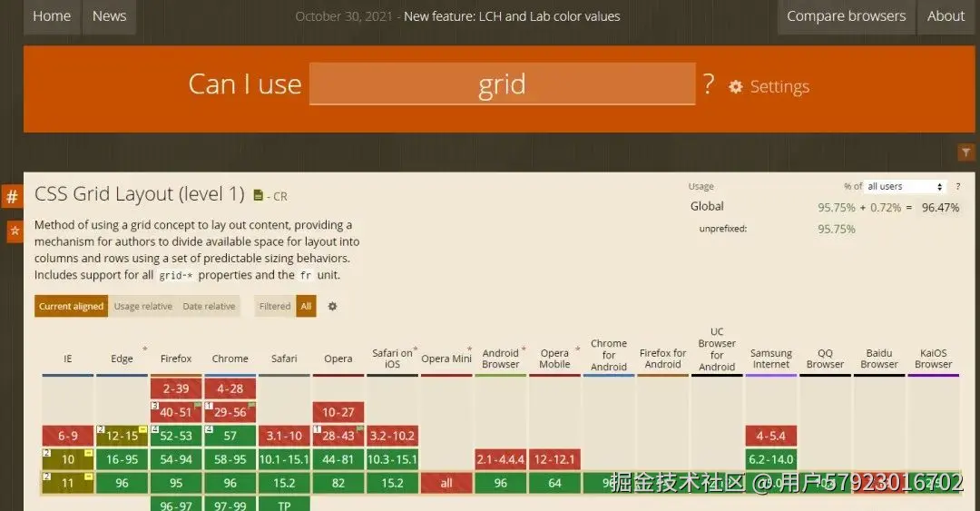Click the filter funnel icon
The width and height of the screenshot is (980, 511).
[965, 152]
